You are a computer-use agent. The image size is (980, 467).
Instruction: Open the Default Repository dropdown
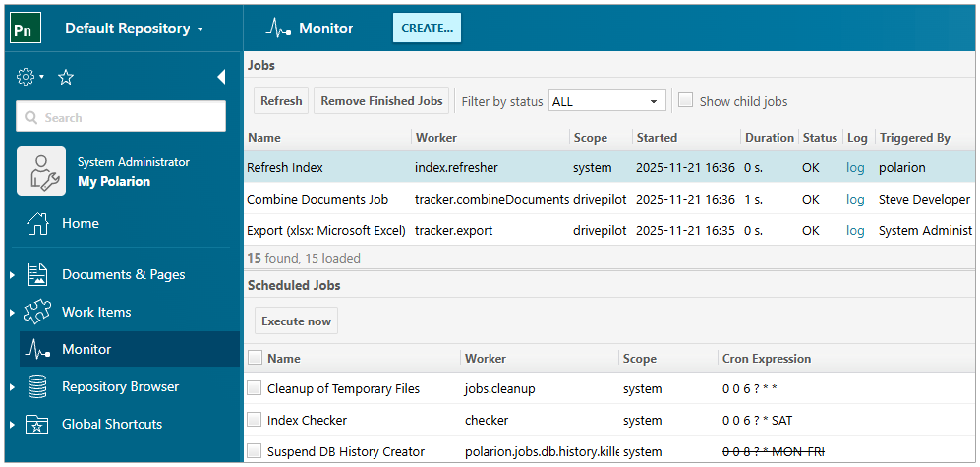[134, 29]
